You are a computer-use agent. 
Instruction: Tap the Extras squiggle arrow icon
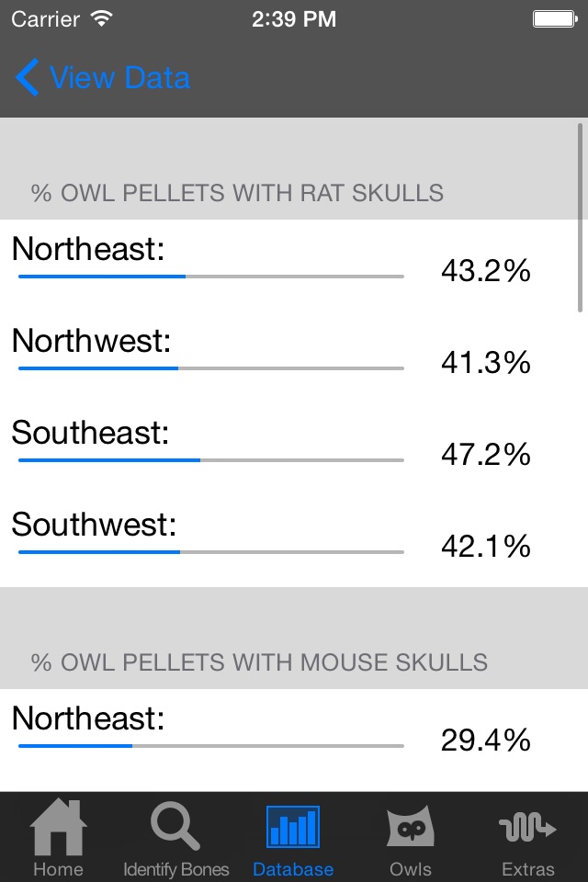pyautogui.click(x=527, y=828)
